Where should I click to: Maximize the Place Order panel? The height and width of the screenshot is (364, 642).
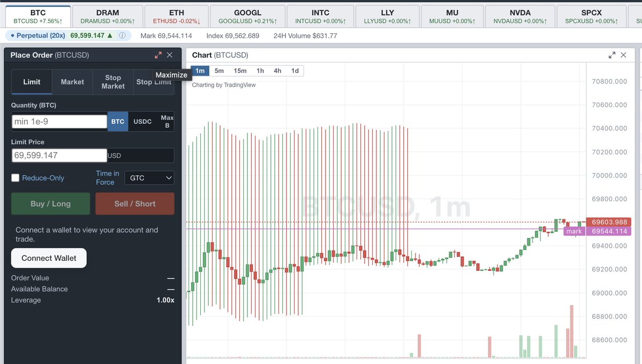coord(158,55)
